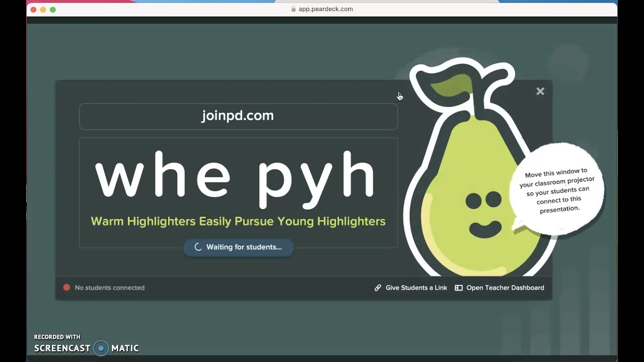Viewport: 644px width, 362px height.
Task: Click the red no-connection status dot
Action: (x=66, y=288)
